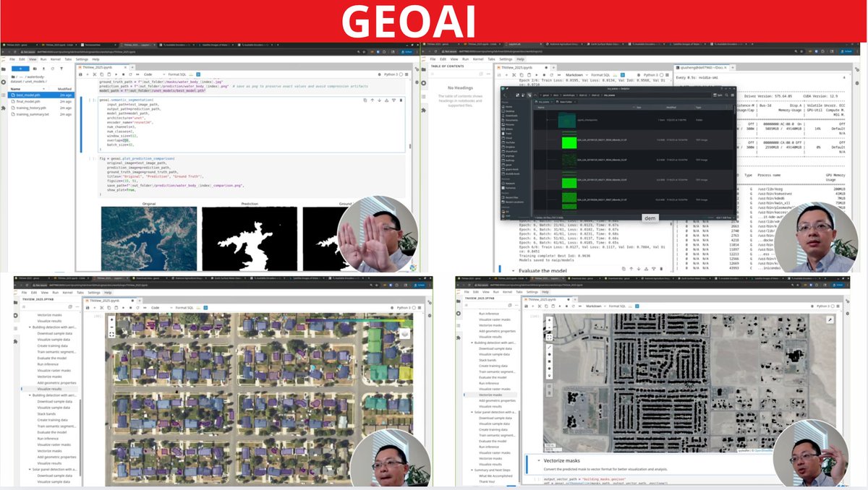Open the Code cell type dropdown in top-left notebook
The width and height of the screenshot is (868, 490).
[153, 74]
